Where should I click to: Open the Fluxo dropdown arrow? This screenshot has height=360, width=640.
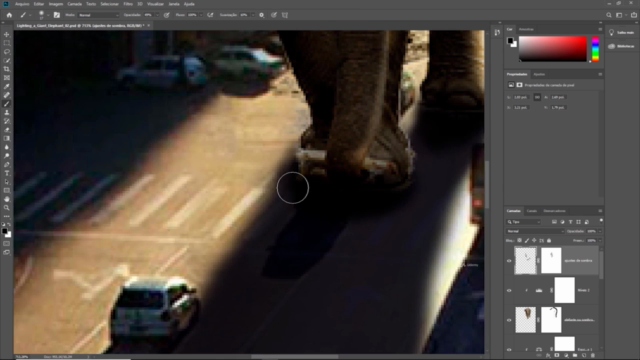[200, 15]
